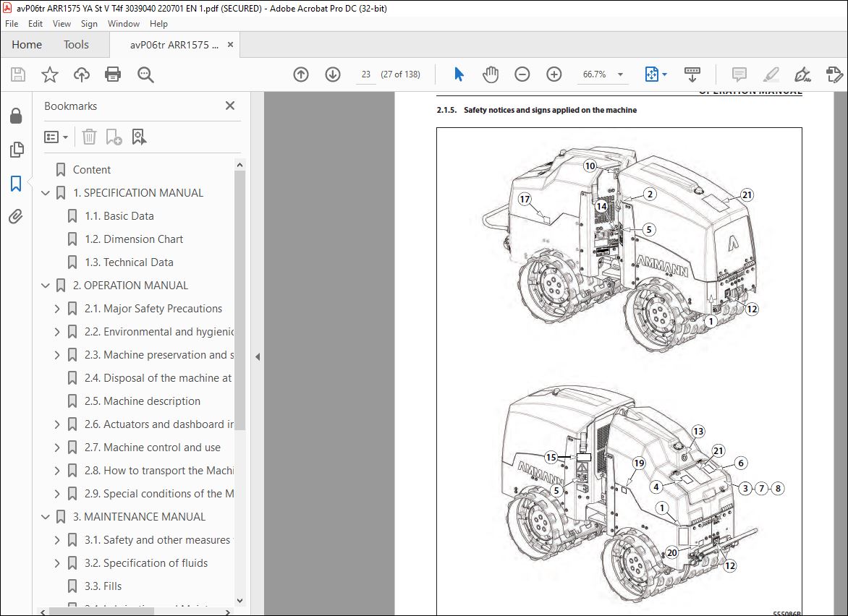The image size is (848, 616).
Task: Click the page number input field
Action: [x=366, y=74]
